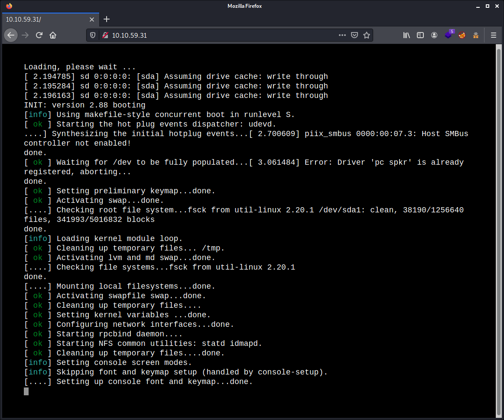Image resolution: width=504 pixels, height=420 pixels.
Task: Show insecure connection site information
Action: 105,36
